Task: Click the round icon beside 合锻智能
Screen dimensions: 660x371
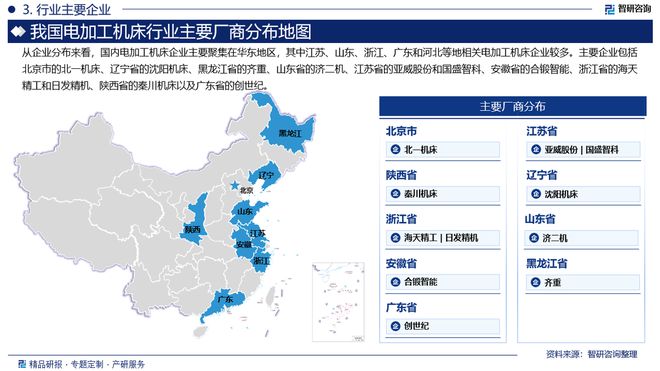Action: 395,282
